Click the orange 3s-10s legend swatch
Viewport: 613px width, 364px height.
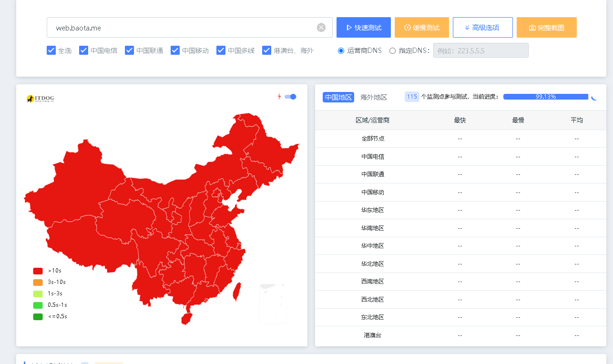tap(38, 283)
